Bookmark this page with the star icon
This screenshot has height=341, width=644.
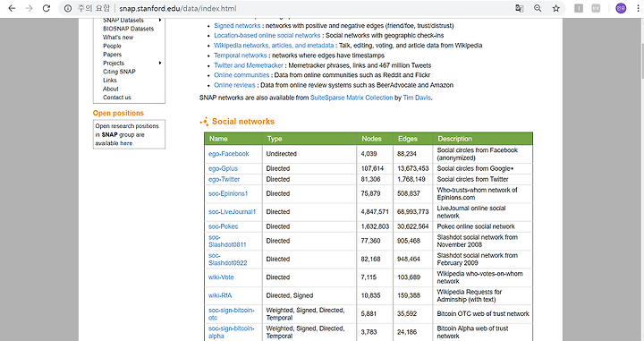click(x=555, y=8)
